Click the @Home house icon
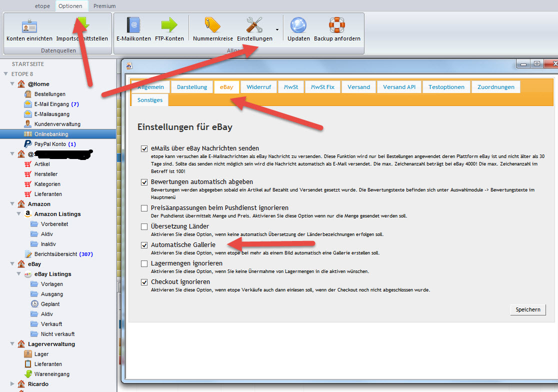The width and height of the screenshot is (558, 392). click(21, 84)
